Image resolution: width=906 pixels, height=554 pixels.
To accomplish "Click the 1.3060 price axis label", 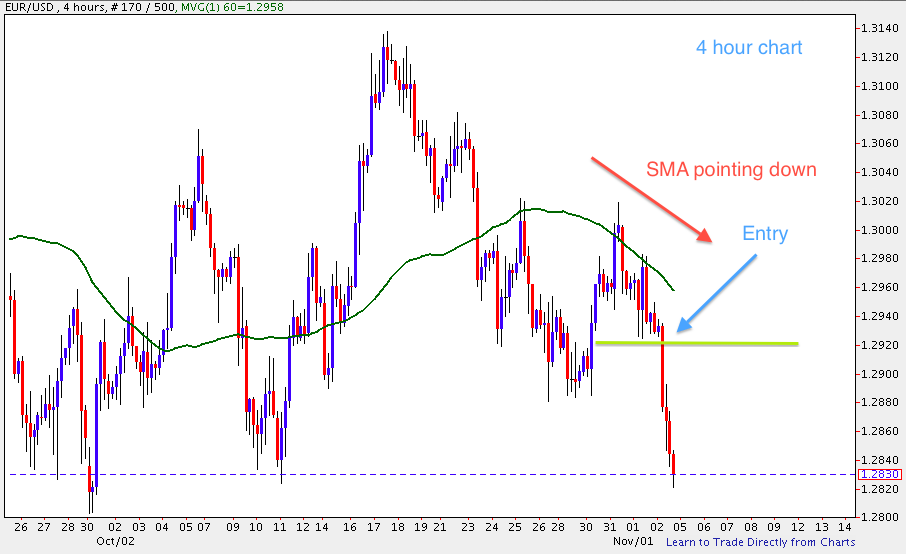I will [879, 143].
